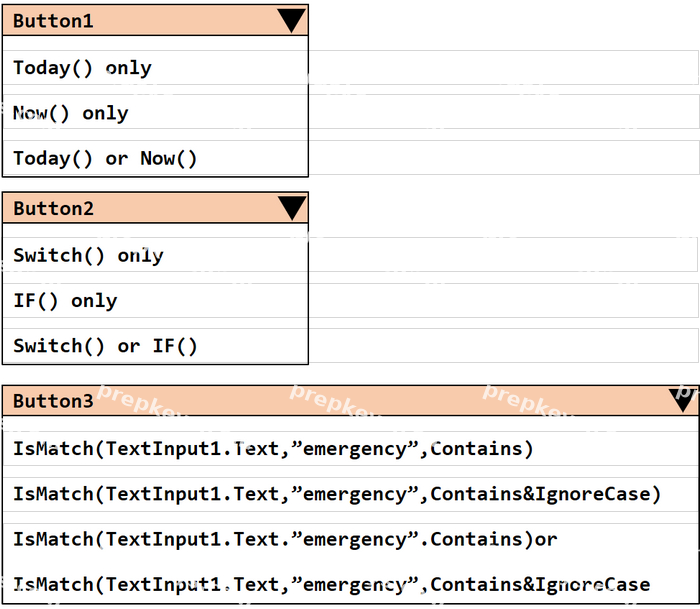The image size is (700, 609).
Task: Click the Button3 header label
Action: point(53,401)
